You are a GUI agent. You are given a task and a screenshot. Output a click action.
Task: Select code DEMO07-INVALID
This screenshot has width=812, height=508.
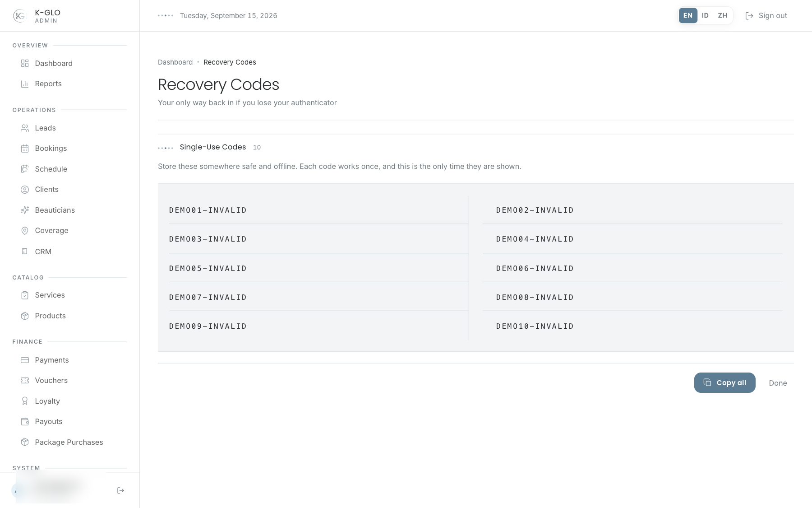[208, 297]
